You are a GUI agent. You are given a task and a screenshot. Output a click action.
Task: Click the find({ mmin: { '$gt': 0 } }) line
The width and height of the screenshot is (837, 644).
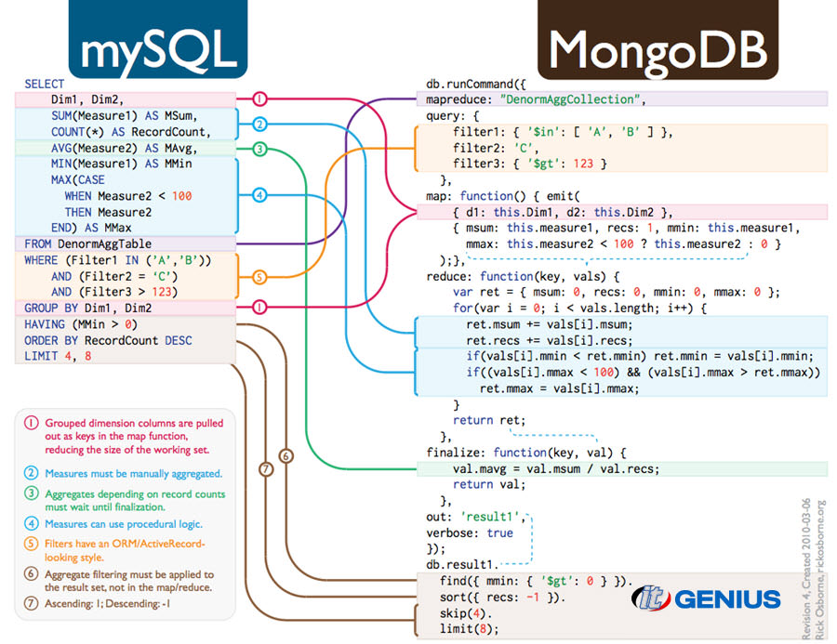click(x=536, y=581)
